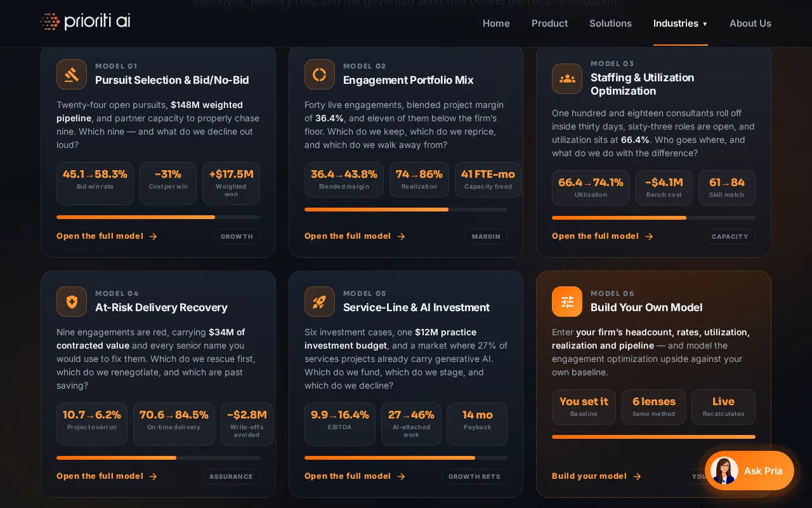Click arrow next to At-Risk Delivery's Open the full model
812x508 pixels.
tap(153, 476)
